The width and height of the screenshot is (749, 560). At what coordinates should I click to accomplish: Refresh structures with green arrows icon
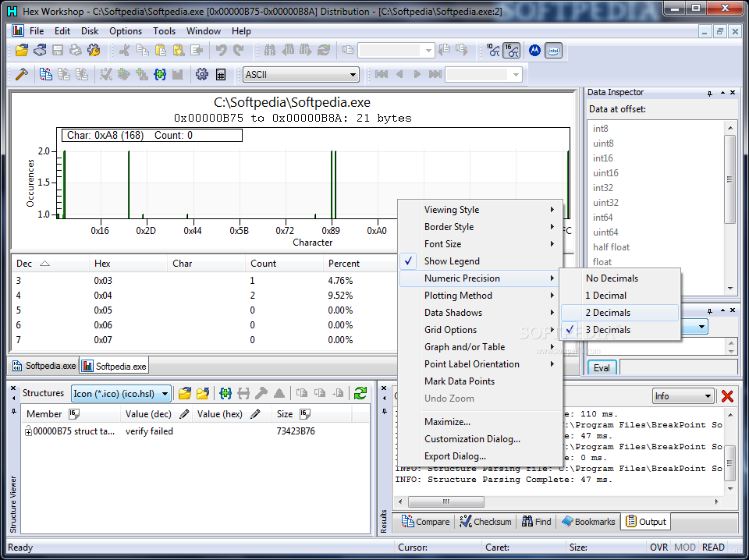[360, 393]
